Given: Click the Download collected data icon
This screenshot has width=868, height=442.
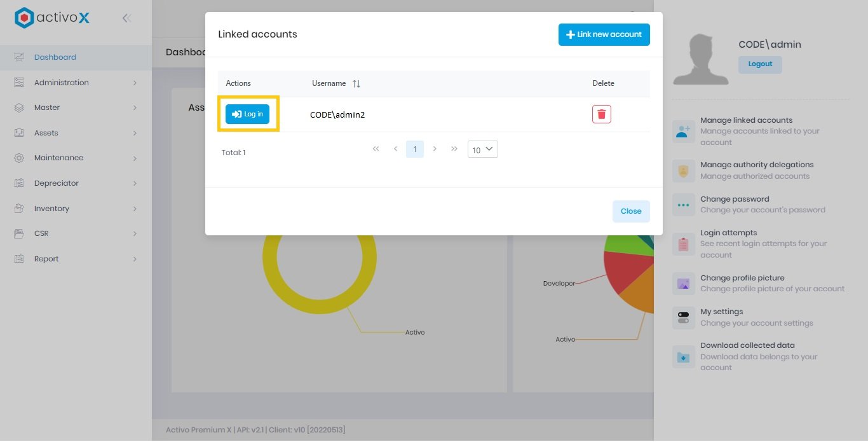Looking at the screenshot, I should pyautogui.click(x=683, y=356).
